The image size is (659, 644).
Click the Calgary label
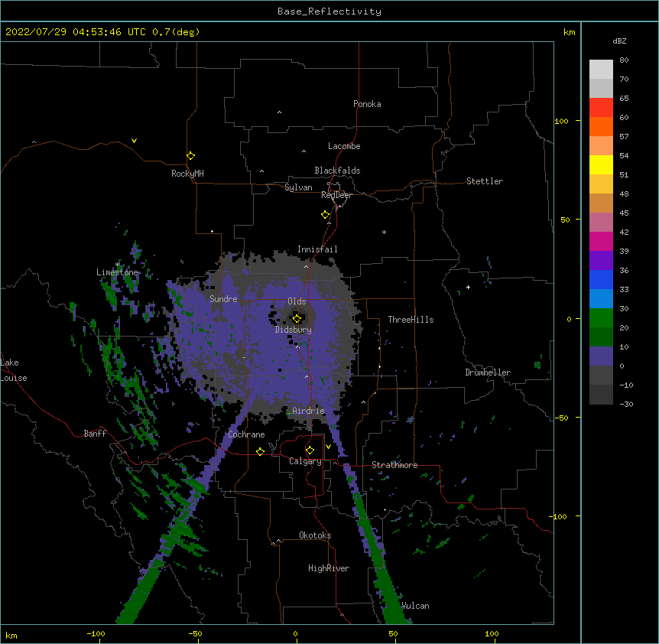pyautogui.click(x=305, y=461)
